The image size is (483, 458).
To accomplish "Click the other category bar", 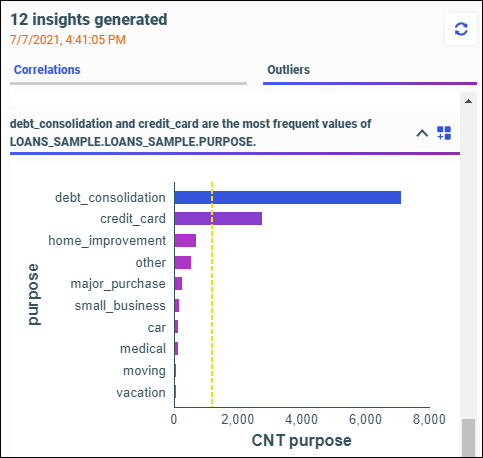I will pos(183,262).
